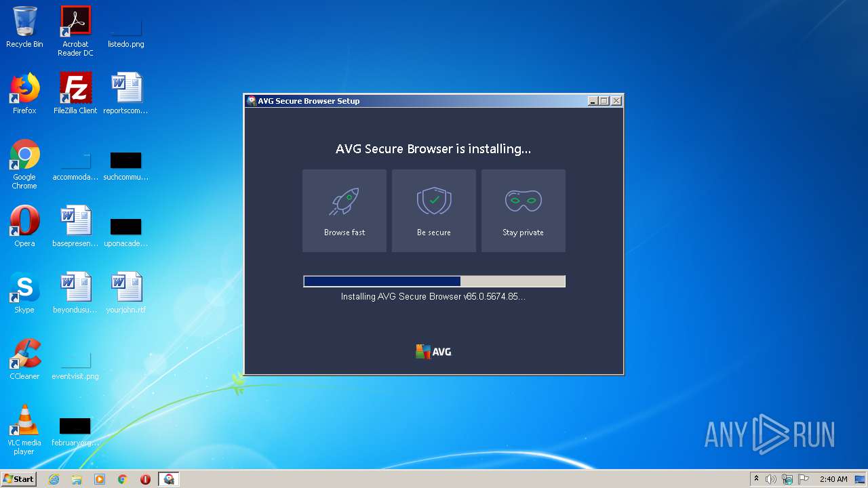Launch CCleaner desktop shortcut
The width and height of the screenshot is (868, 488).
click(24, 359)
